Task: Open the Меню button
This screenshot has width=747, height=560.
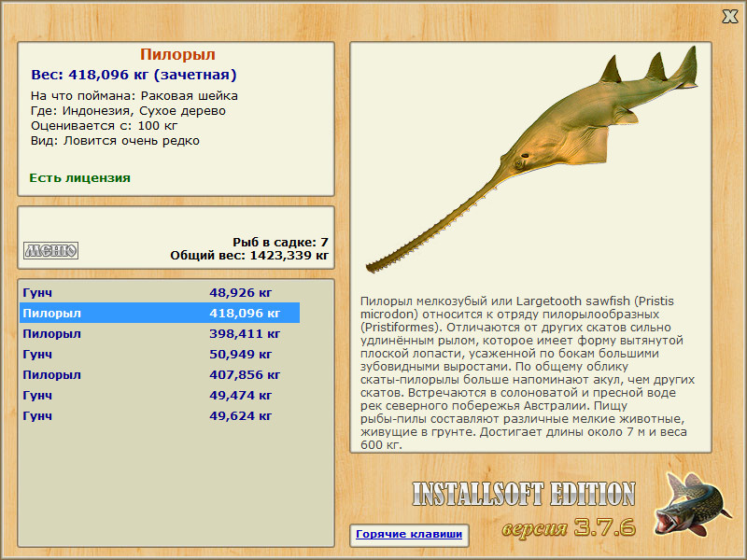Action: click(51, 250)
